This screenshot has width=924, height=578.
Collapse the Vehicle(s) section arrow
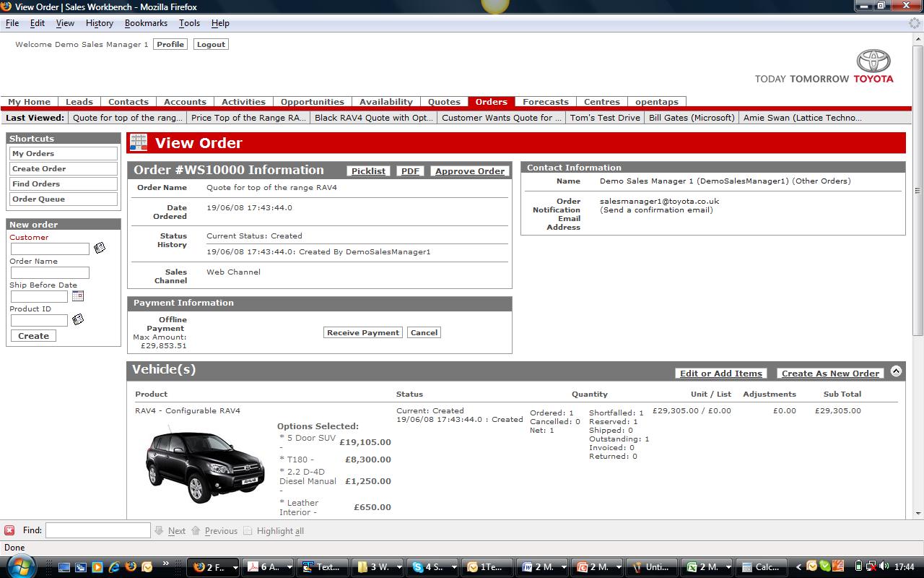point(896,371)
